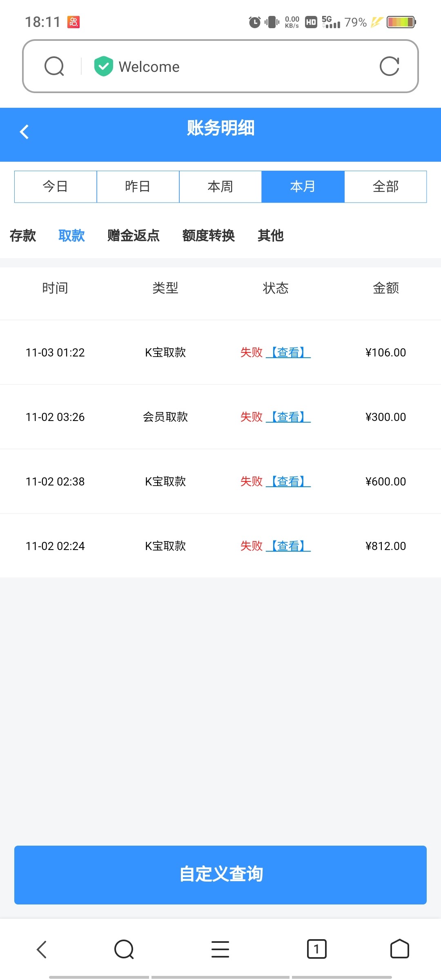The width and height of the screenshot is (441, 980).
Task: Tap the search icon in address bar
Action: pos(54,66)
